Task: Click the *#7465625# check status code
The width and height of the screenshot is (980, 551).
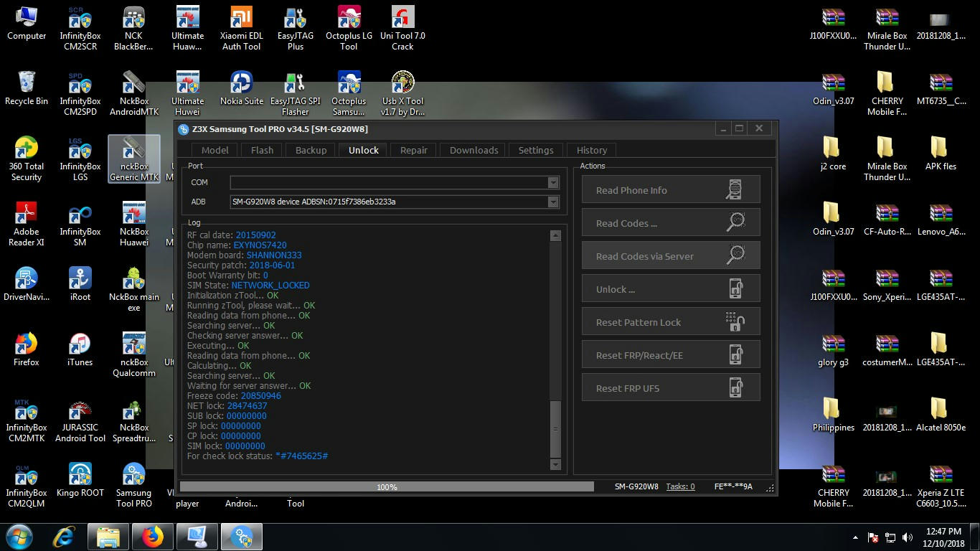Action: click(x=301, y=456)
